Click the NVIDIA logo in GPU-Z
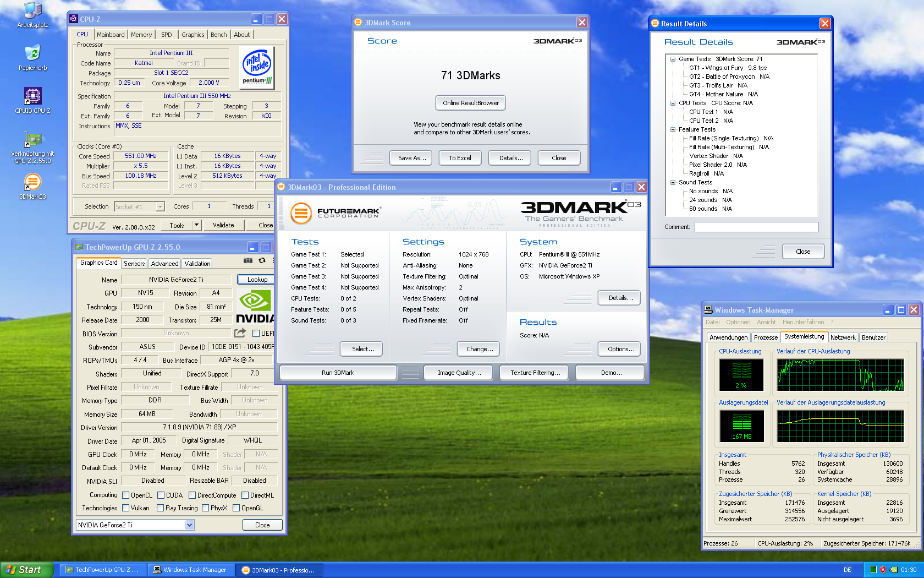Image resolution: width=924 pixels, height=578 pixels. point(255,307)
